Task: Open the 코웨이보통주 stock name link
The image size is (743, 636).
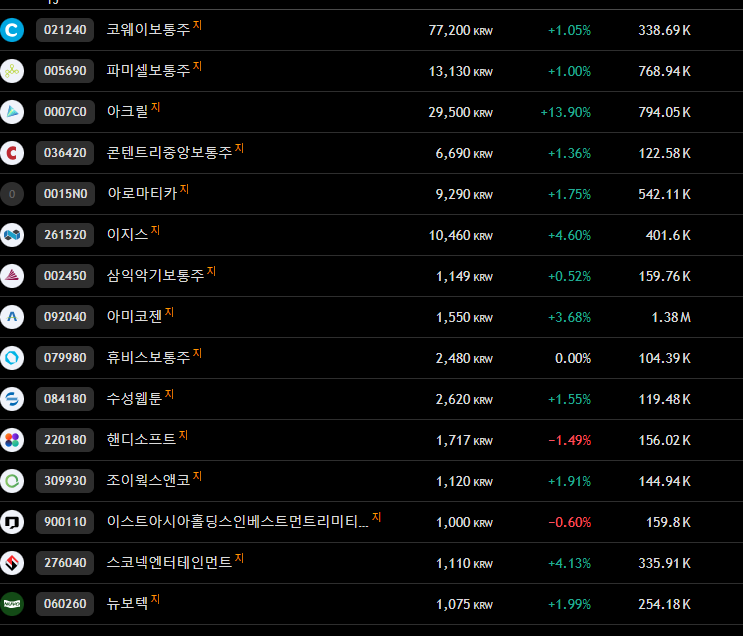Action: pos(148,30)
